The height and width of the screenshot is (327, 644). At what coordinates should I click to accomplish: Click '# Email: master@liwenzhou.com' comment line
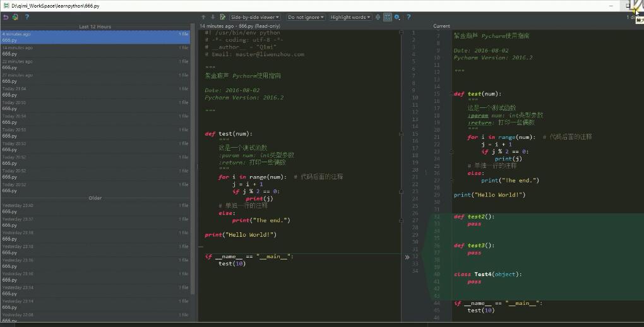pyautogui.click(x=254, y=54)
